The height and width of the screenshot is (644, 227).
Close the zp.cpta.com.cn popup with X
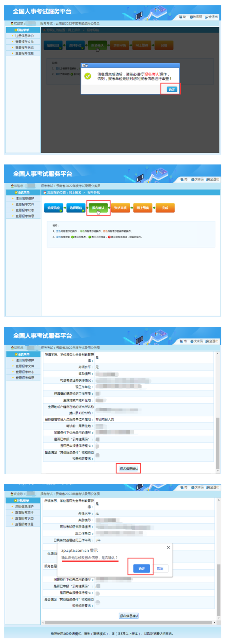click(168, 547)
